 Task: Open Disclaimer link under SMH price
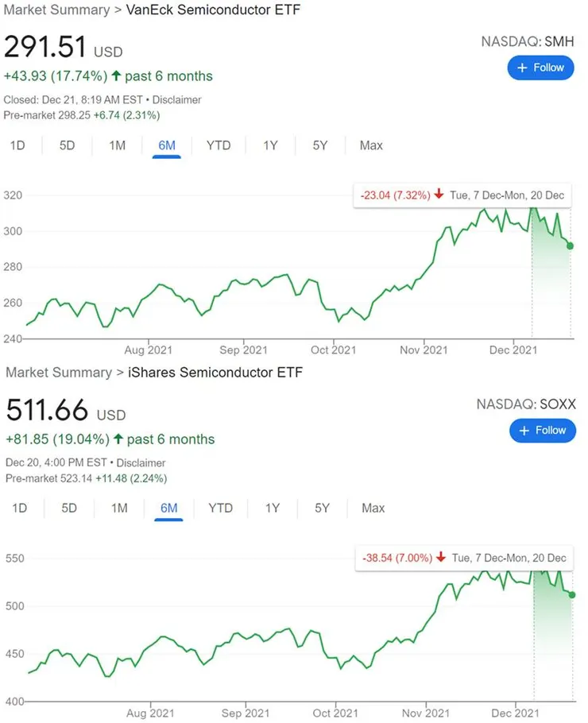tap(176, 100)
